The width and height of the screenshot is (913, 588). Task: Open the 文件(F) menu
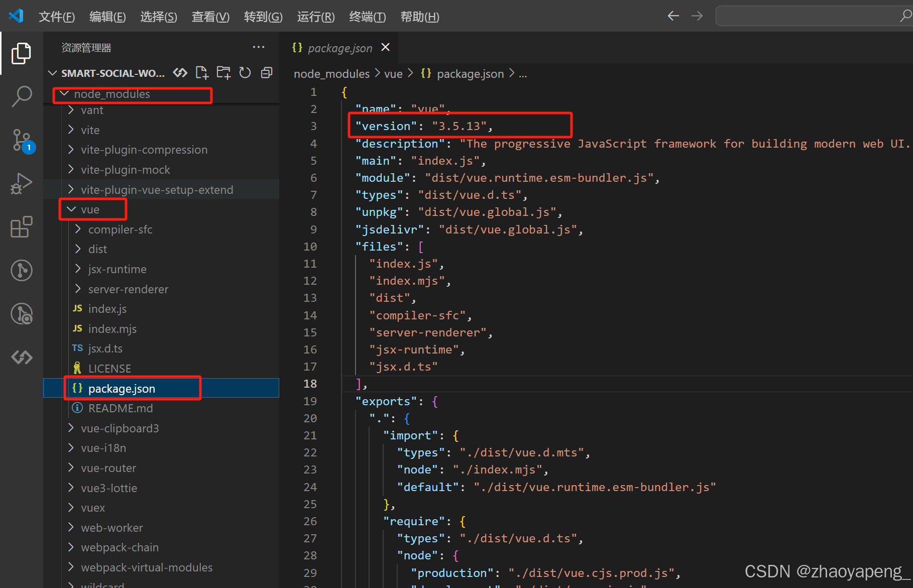point(57,17)
